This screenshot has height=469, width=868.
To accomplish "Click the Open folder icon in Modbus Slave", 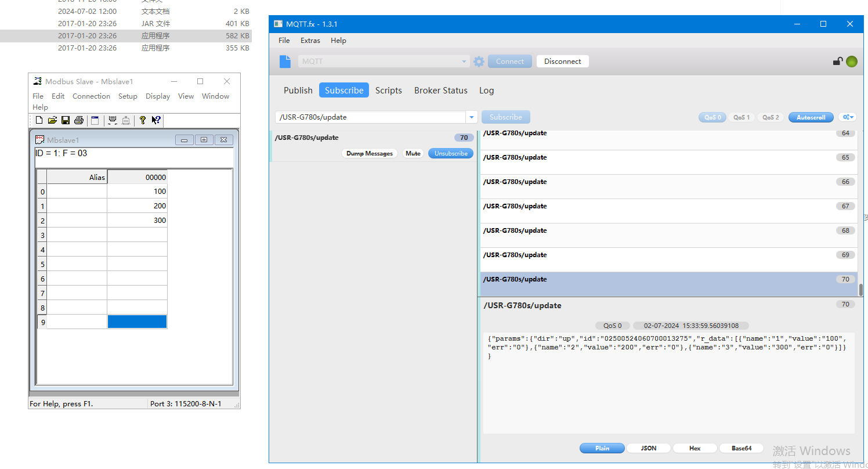I will 52,120.
